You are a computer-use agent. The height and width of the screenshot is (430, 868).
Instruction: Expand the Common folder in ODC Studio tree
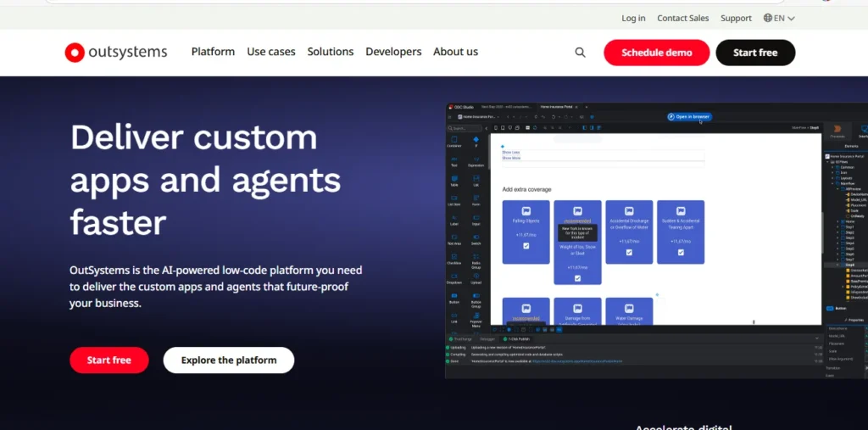pos(833,167)
